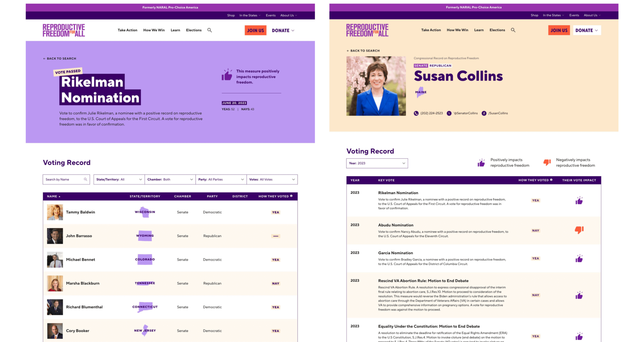Open Take Action menu on left page
Screen dimensions: 644x342
pyautogui.click(x=128, y=30)
